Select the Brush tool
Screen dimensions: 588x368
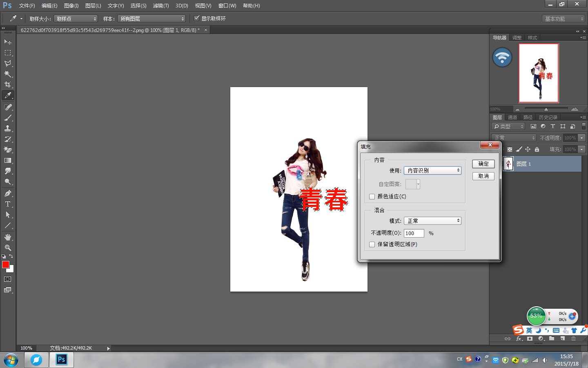[x=8, y=118]
